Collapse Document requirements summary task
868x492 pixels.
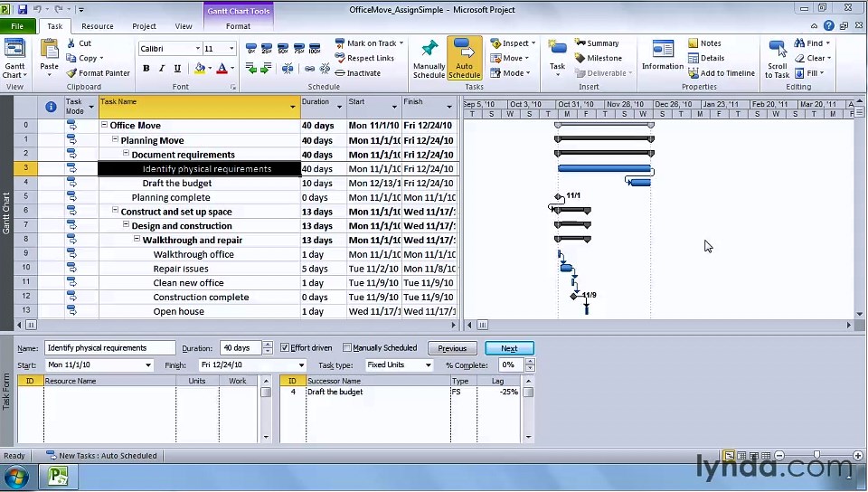click(126, 154)
